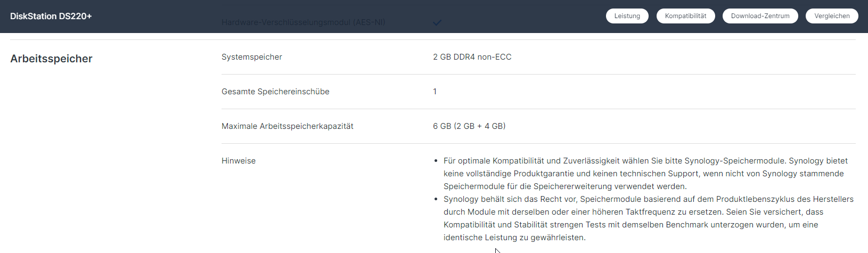Jump to Kompatibilität section

click(x=686, y=16)
